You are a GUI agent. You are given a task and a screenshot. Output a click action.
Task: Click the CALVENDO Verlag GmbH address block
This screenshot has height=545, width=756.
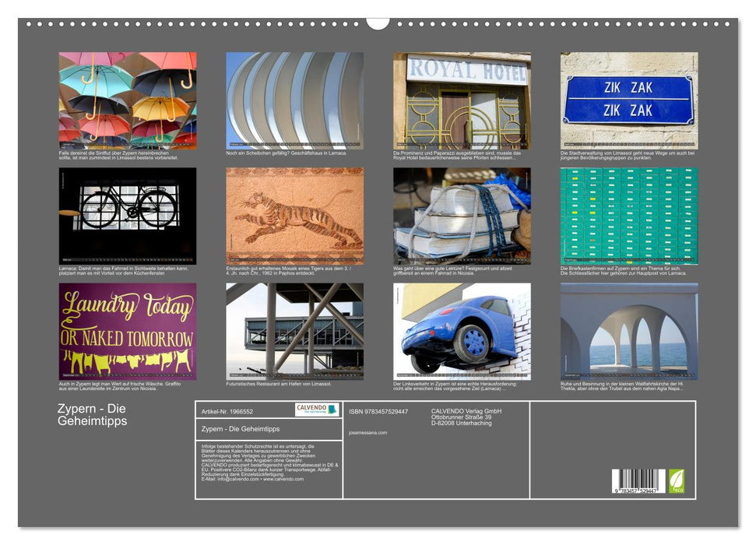pos(466,417)
